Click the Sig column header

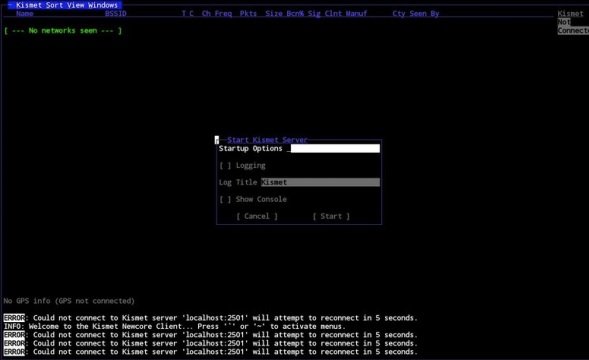[x=314, y=14]
